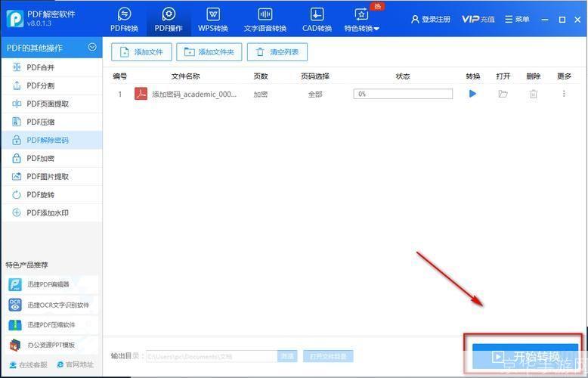Click the 加密 page count cell
588x378 pixels.
click(260, 94)
